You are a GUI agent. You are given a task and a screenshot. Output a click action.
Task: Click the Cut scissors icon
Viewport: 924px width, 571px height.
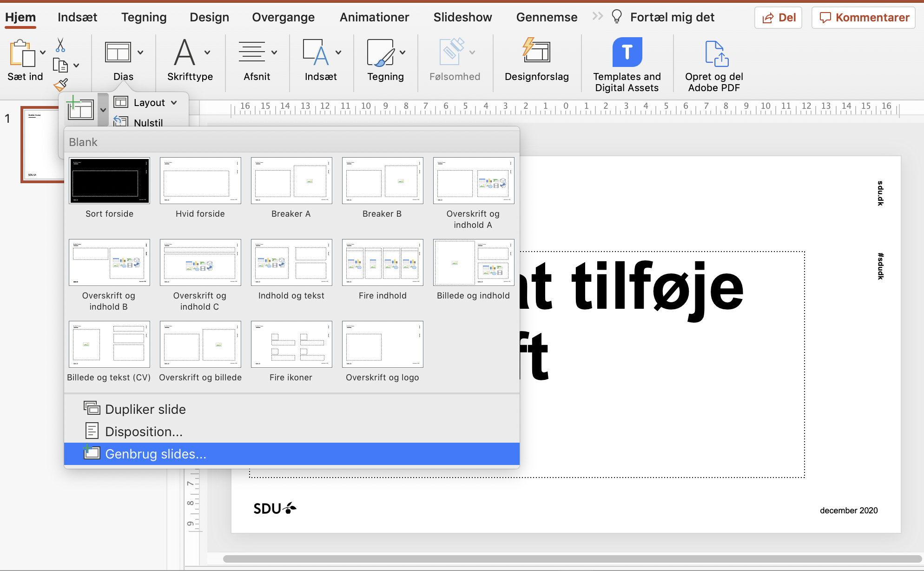[x=60, y=46]
